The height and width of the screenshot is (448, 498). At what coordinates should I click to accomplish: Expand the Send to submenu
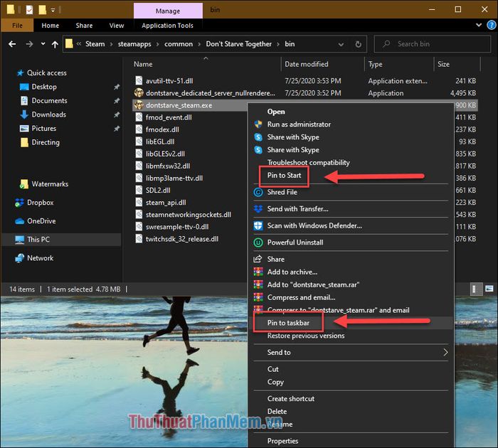point(351,352)
